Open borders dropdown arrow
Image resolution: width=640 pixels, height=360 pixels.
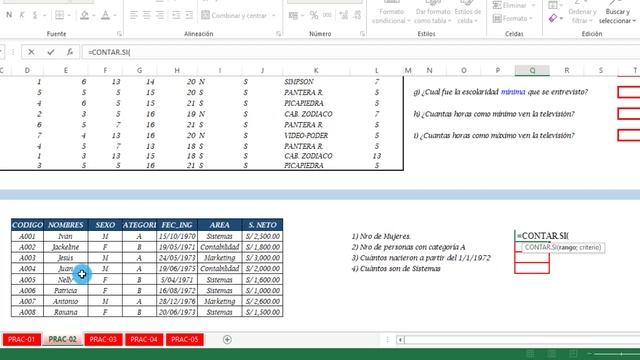coord(69,16)
